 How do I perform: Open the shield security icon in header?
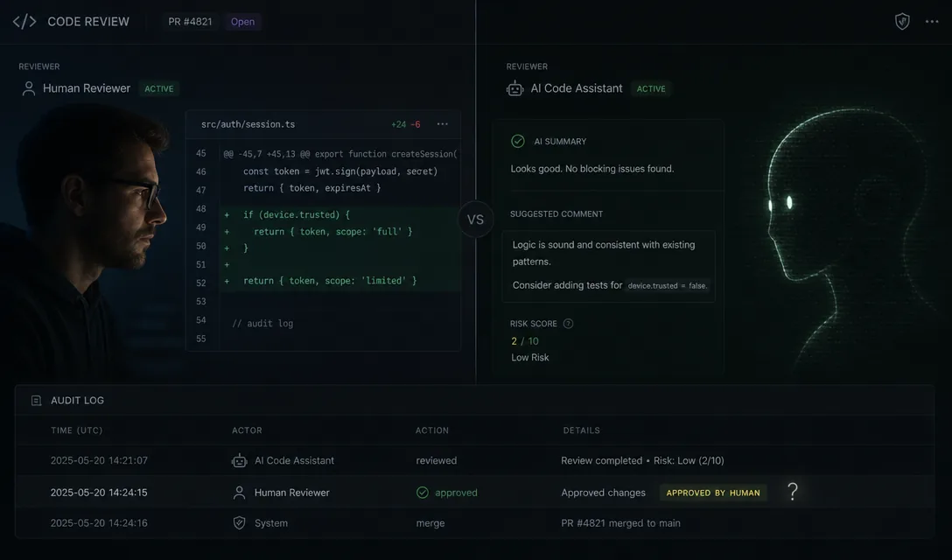click(902, 21)
